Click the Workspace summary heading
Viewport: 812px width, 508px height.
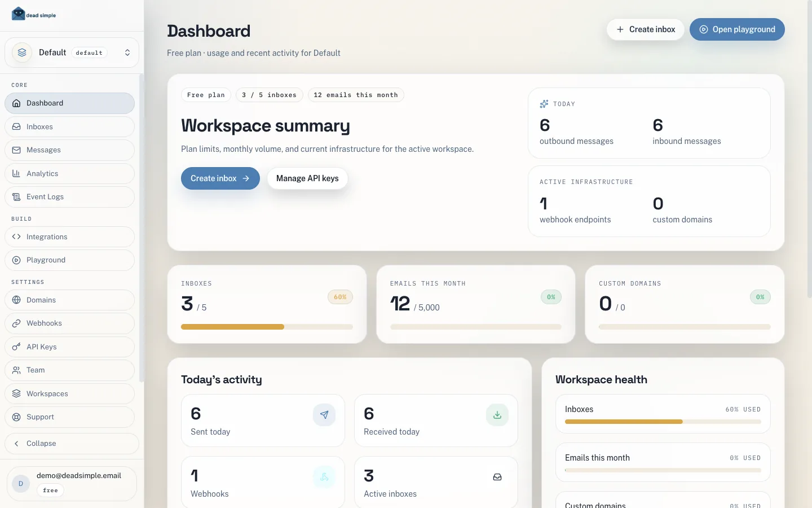pyautogui.click(x=266, y=125)
